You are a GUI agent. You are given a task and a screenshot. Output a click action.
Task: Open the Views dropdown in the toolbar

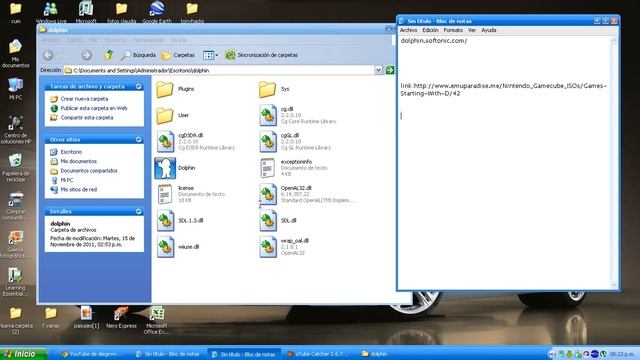pyautogui.click(x=210, y=55)
